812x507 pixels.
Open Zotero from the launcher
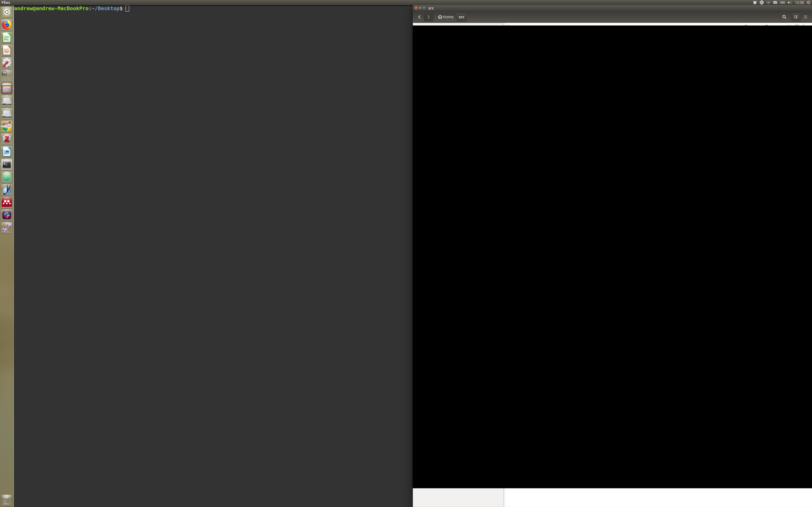pos(7,139)
